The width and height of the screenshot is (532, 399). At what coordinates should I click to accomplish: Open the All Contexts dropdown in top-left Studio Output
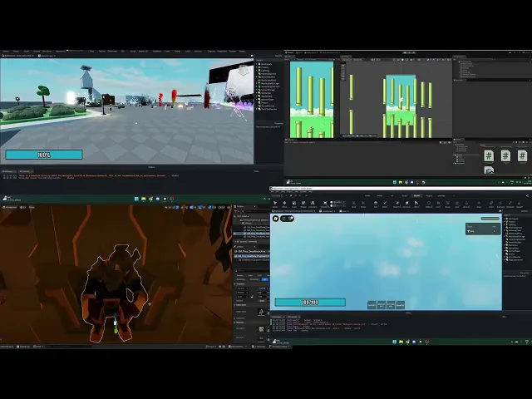tap(26, 171)
